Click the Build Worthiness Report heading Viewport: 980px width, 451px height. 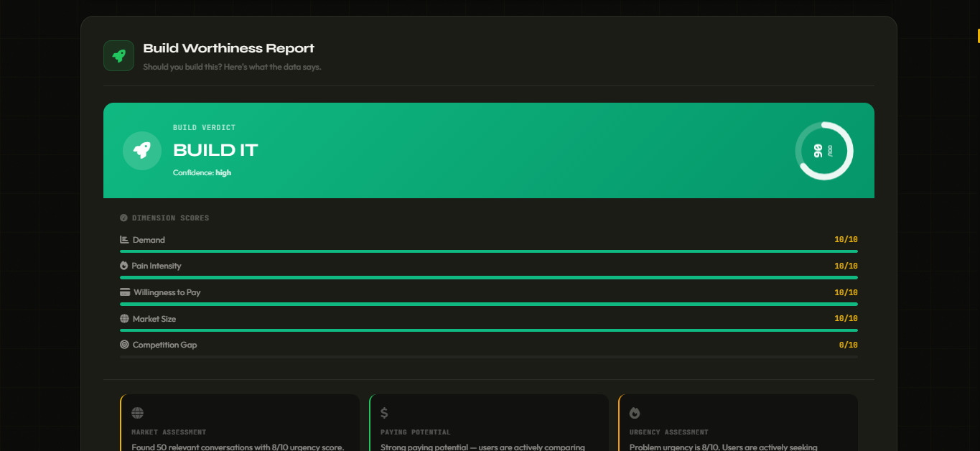coord(228,48)
